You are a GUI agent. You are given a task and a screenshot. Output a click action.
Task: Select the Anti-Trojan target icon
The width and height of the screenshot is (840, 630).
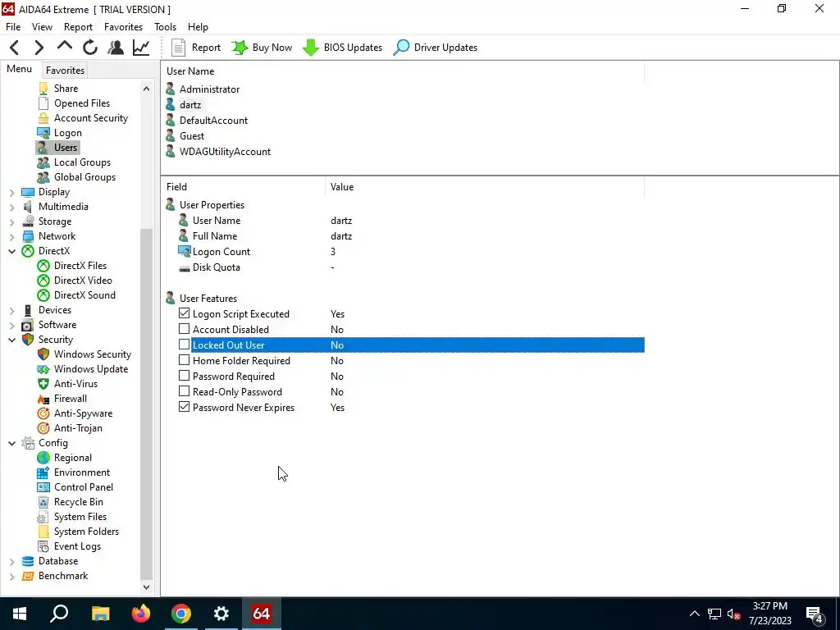[x=43, y=428]
